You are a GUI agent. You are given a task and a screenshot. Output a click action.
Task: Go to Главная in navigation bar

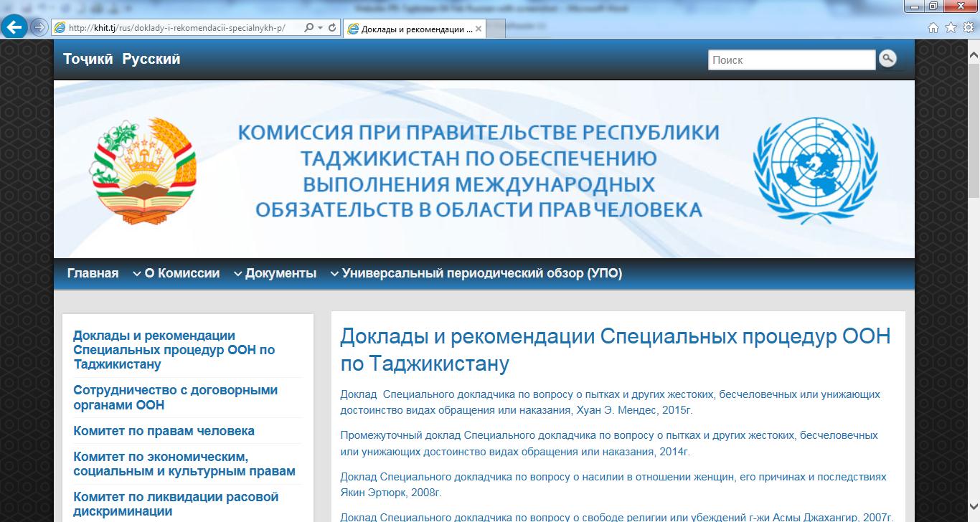click(x=93, y=273)
